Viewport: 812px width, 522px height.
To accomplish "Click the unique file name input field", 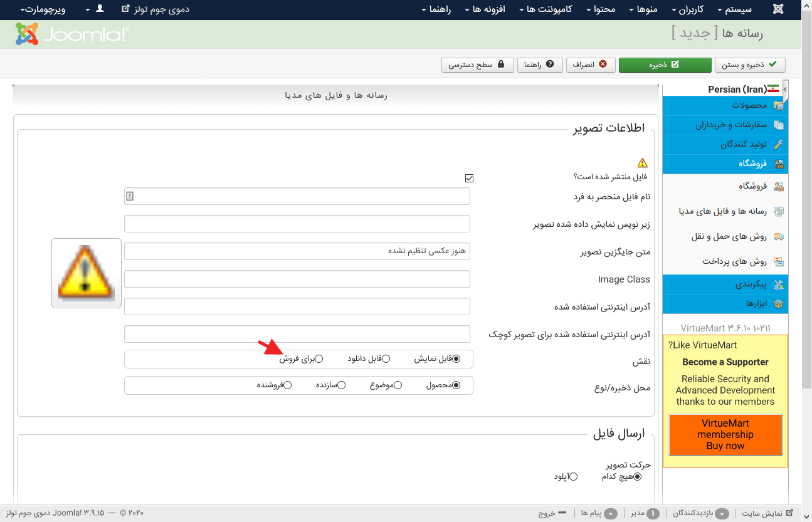I will click(x=297, y=196).
